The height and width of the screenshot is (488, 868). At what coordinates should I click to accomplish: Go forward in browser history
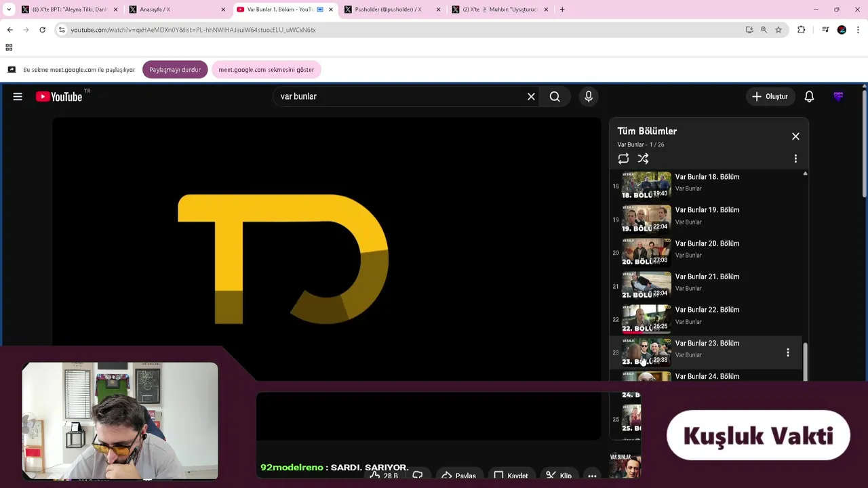pos(26,30)
